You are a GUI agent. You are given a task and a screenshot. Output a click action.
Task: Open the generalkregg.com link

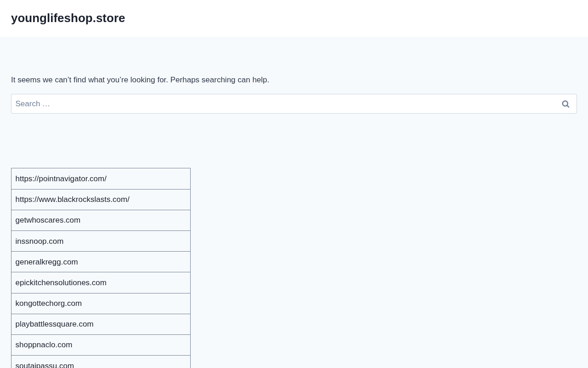[x=46, y=262]
